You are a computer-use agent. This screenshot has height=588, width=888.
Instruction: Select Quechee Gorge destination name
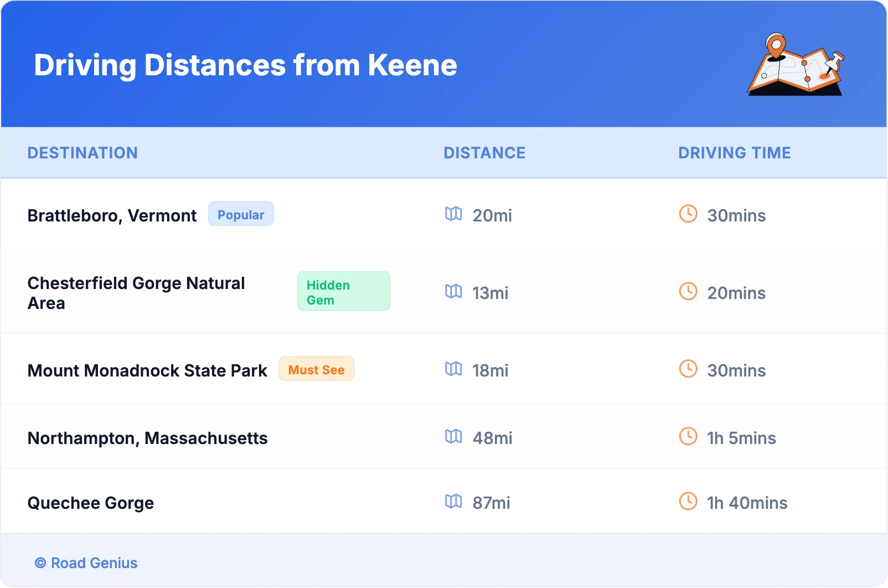[91, 503]
